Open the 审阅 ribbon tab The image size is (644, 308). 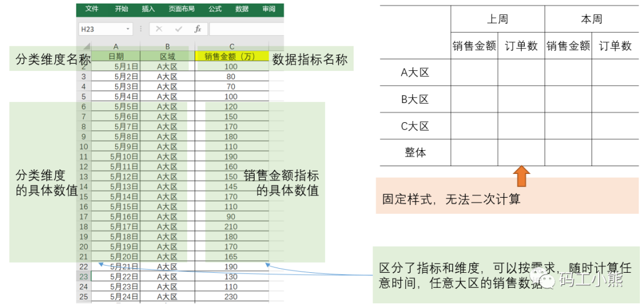[268, 9]
